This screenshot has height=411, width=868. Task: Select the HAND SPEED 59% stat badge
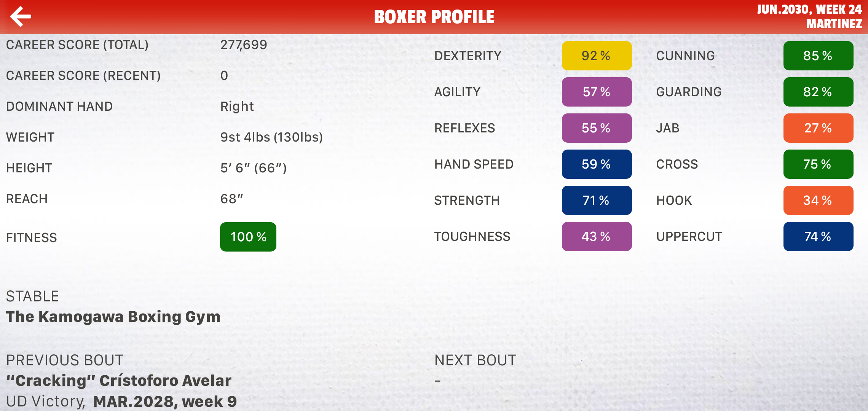(x=596, y=164)
